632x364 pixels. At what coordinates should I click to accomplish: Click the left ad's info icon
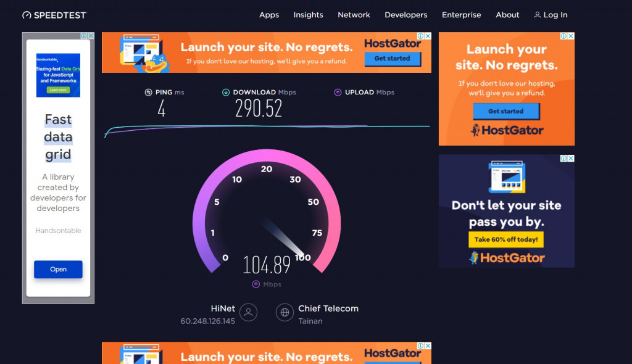[x=84, y=35]
